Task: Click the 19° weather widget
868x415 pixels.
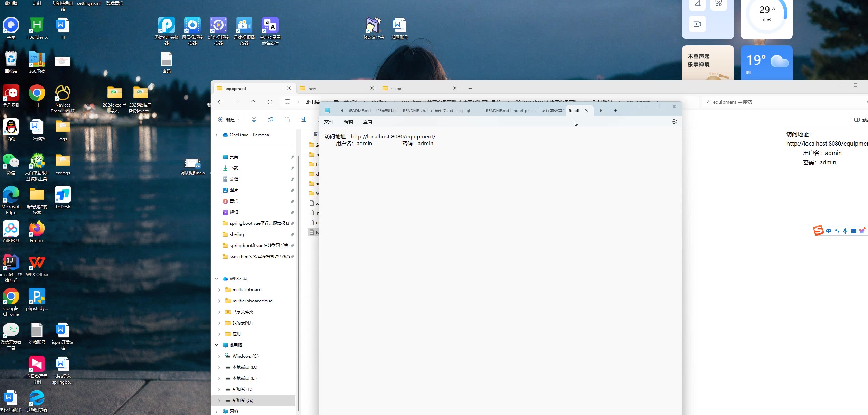Action: (766, 63)
